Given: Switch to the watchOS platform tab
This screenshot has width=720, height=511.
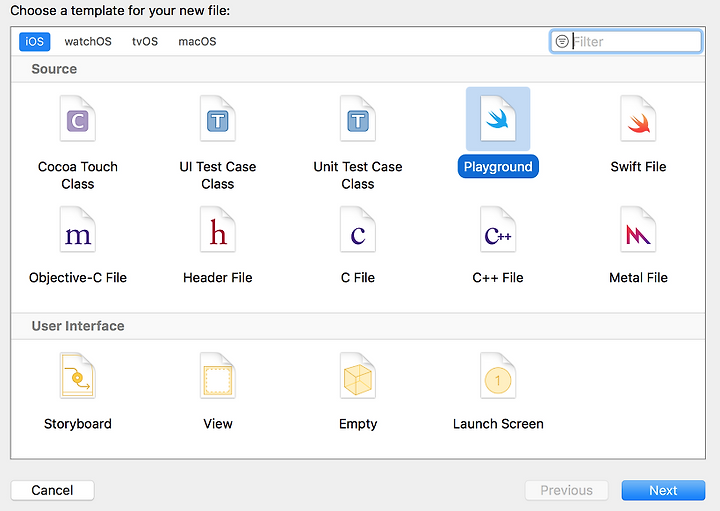Looking at the screenshot, I should 88,41.
